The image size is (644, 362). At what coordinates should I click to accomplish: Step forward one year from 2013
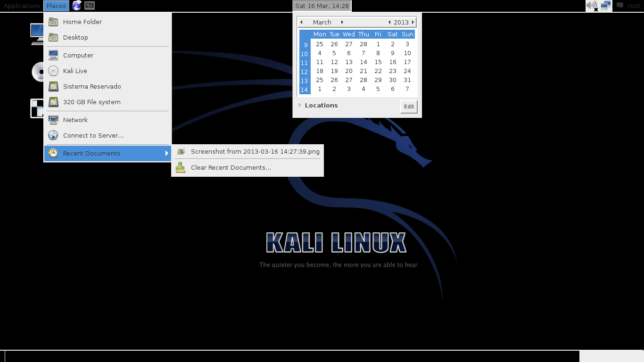(x=413, y=22)
